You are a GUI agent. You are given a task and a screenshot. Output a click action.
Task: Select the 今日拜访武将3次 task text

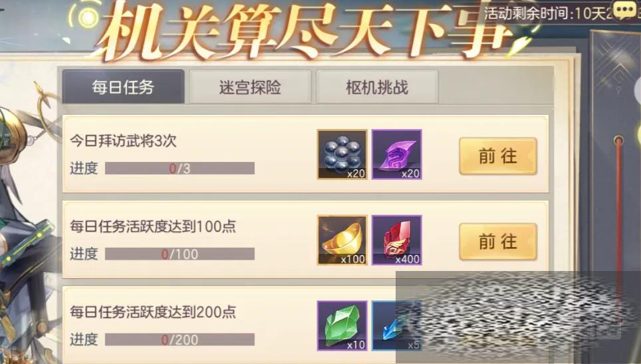click(123, 141)
